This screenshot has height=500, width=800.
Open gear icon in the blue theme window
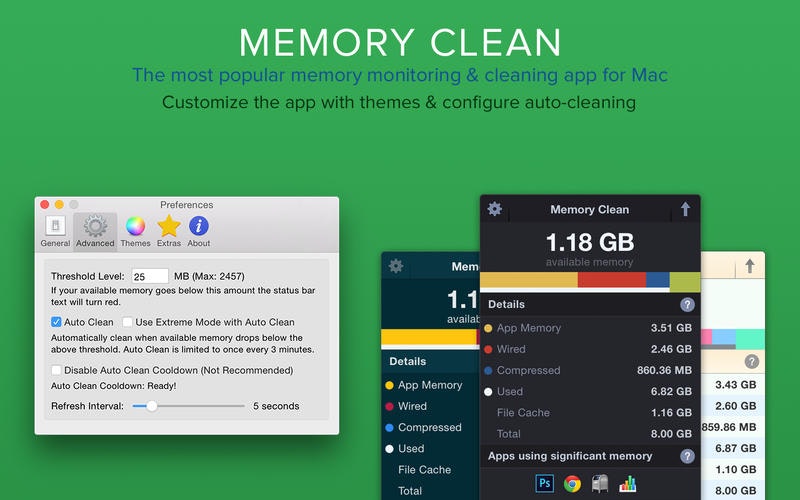396,266
